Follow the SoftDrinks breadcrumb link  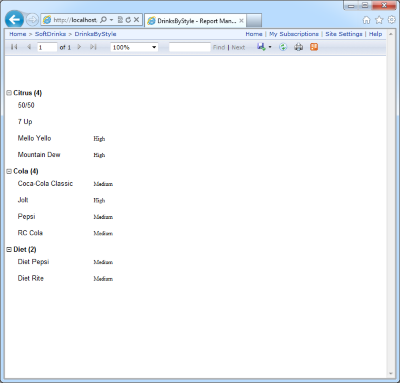50,34
